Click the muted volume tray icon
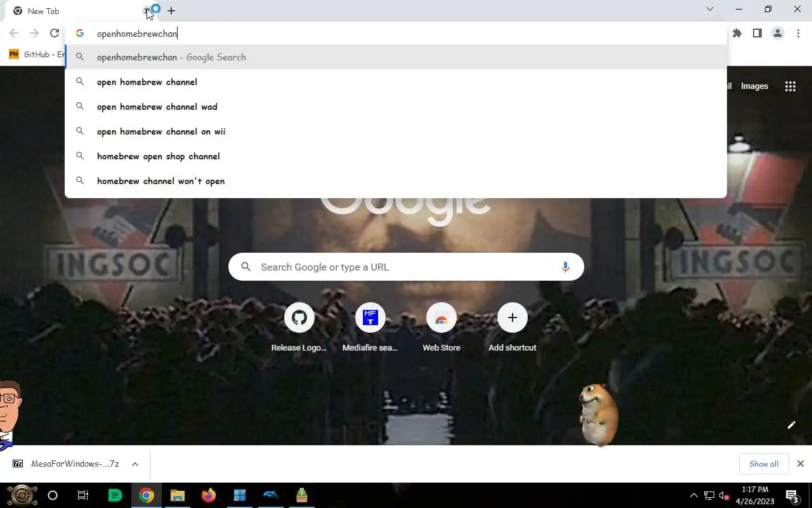This screenshot has width=812, height=508. click(x=724, y=495)
